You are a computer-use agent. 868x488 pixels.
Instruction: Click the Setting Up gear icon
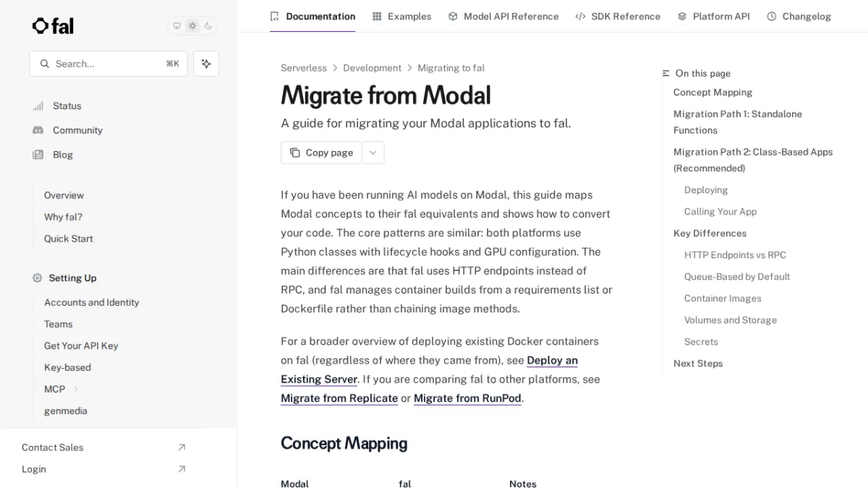[x=37, y=278]
